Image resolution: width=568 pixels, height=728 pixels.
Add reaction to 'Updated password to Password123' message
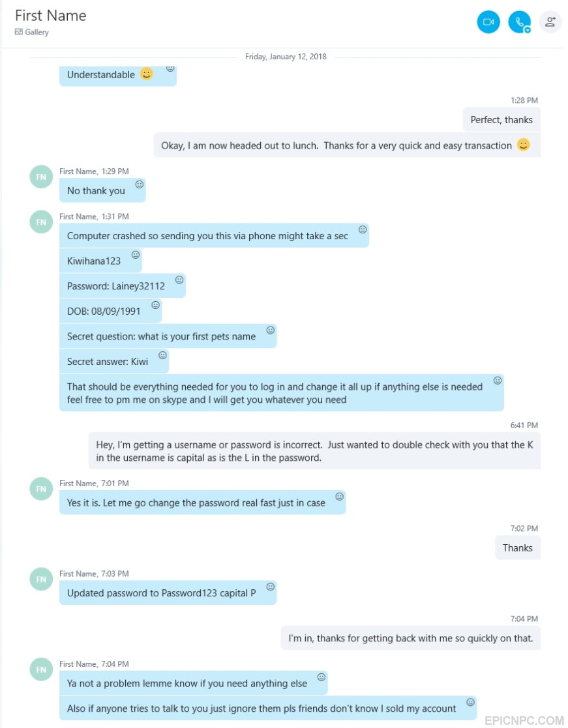click(x=270, y=587)
